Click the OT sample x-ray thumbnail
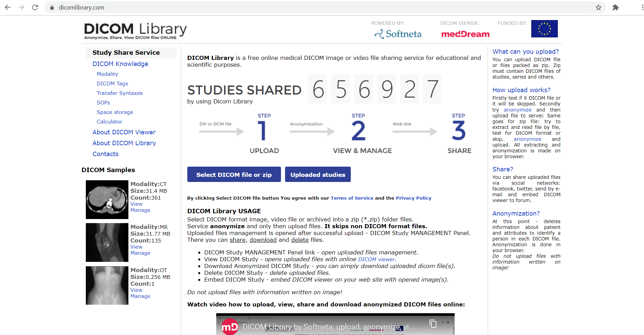Screen dimensions: 644x335 coord(107,285)
